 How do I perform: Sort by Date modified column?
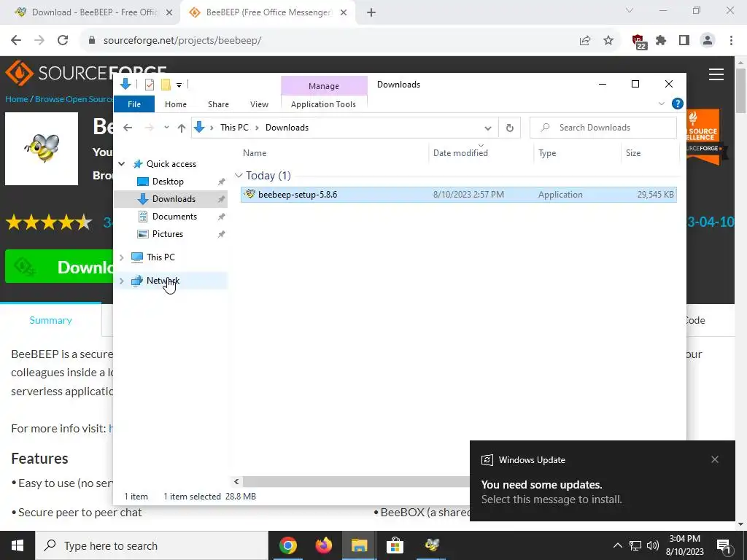pos(460,153)
